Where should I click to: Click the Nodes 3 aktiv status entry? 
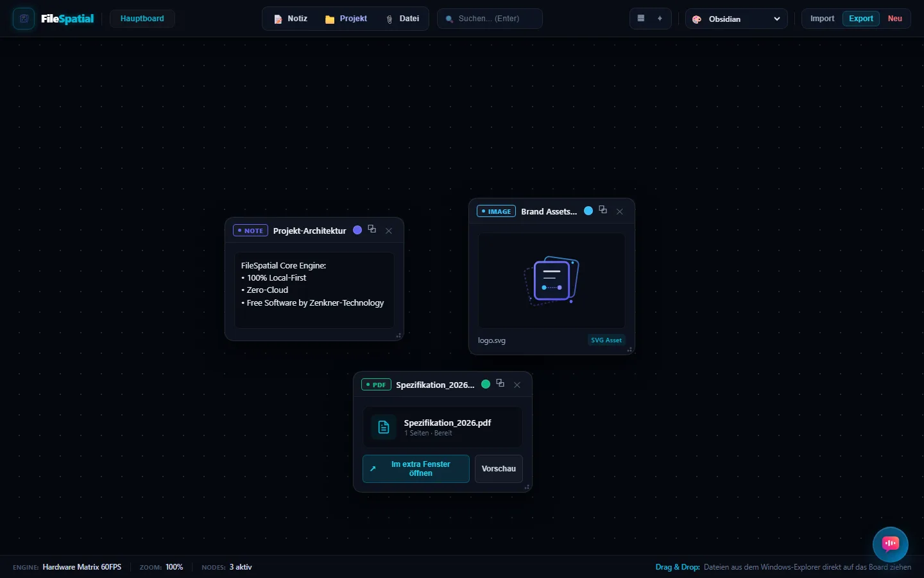227,567
